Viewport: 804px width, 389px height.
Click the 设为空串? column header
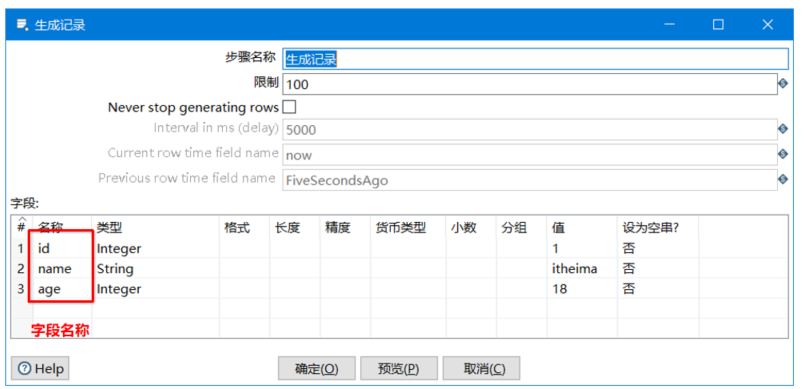[x=658, y=228]
